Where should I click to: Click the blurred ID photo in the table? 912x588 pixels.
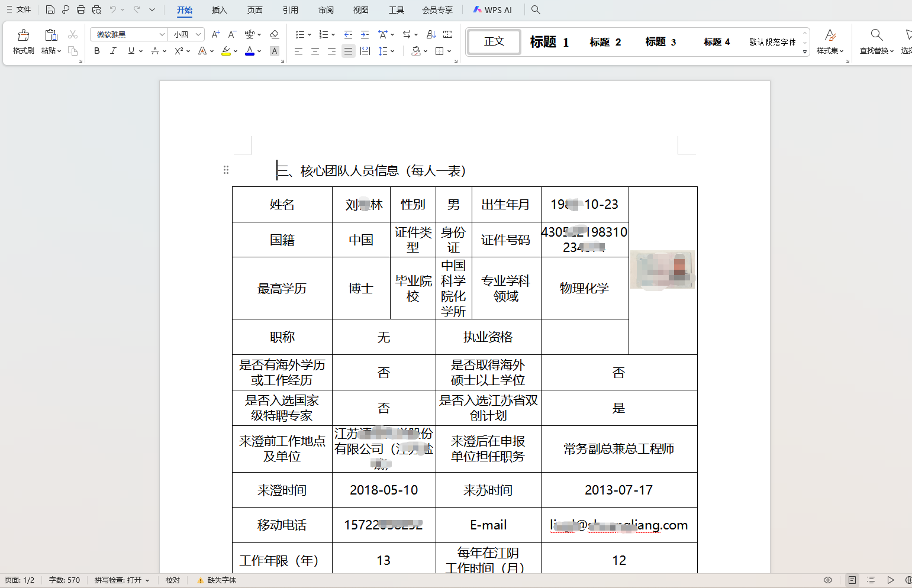(x=662, y=270)
